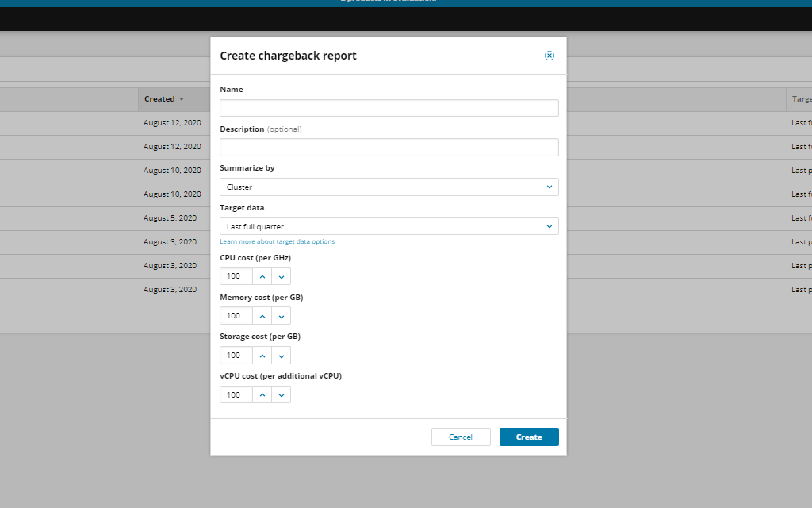The image size is (812, 508).
Task: Sort by the Created column header
Action: (164, 99)
